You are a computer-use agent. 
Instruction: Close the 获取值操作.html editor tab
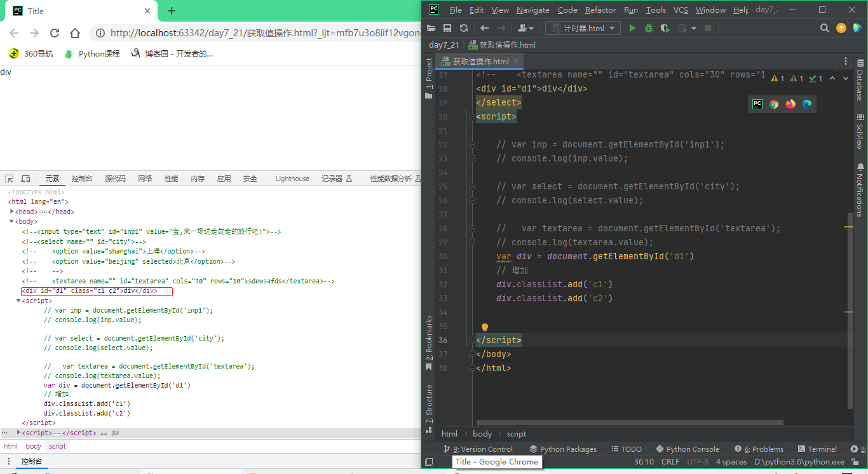tap(516, 61)
